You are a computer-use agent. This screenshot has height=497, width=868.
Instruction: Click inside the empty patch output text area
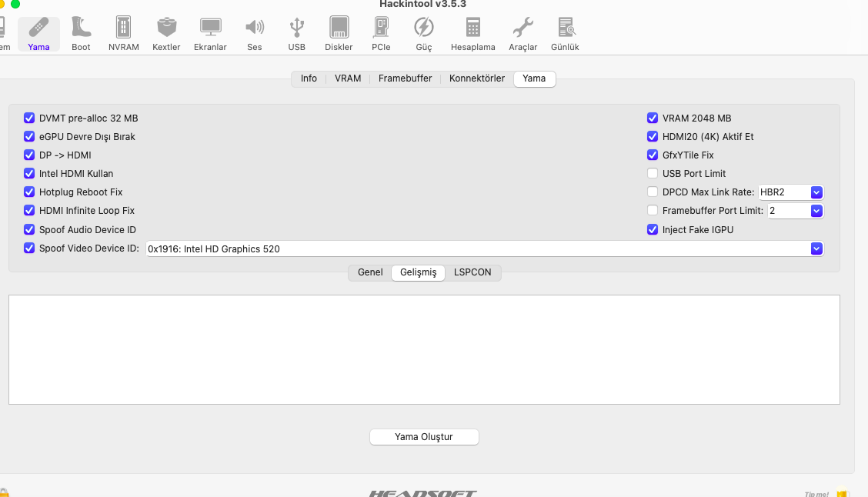click(424, 349)
